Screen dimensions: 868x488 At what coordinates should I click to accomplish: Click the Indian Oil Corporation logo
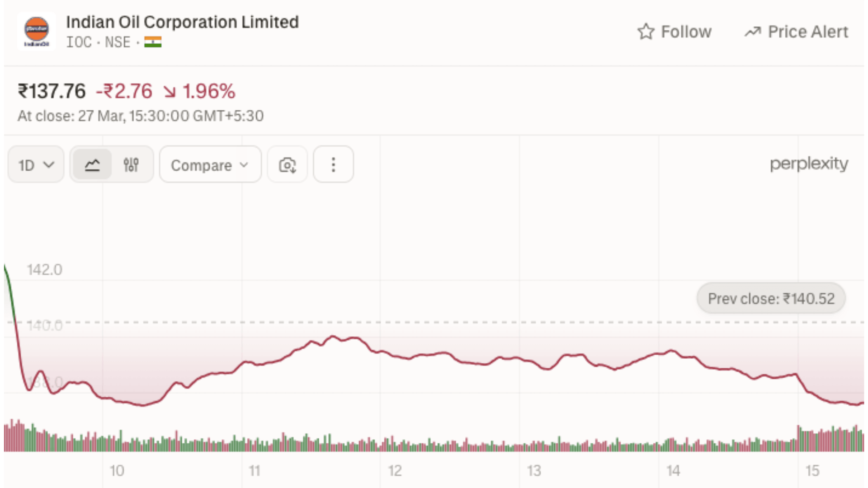pos(37,31)
